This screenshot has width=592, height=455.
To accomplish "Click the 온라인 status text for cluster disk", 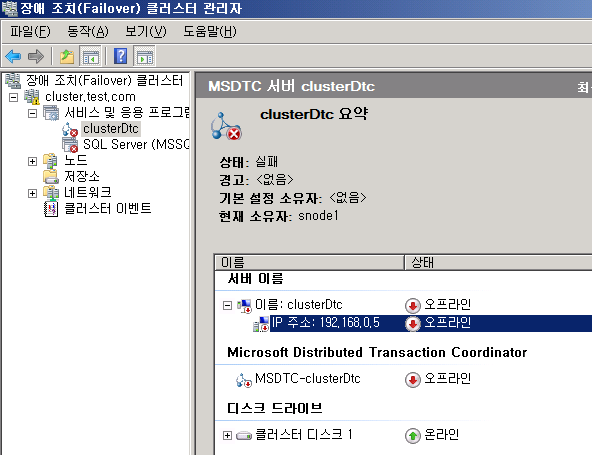I will [x=442, y=435].
